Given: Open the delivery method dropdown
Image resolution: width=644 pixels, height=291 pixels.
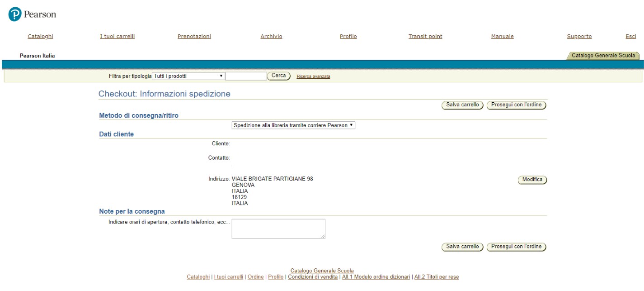Looking at the screenshot, I should point(293,125).
